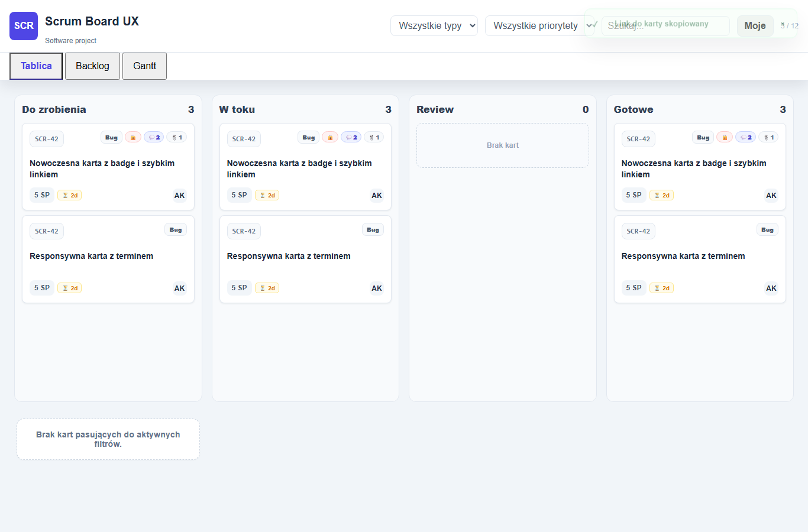Click lock badge on Nowoczesna karta in Gotowe
Viewport: 808px width, 532px height.
725,137
